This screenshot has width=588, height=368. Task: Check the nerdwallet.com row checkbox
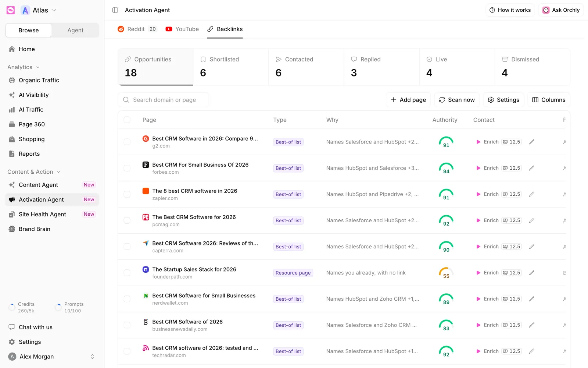tap(127, 299)
